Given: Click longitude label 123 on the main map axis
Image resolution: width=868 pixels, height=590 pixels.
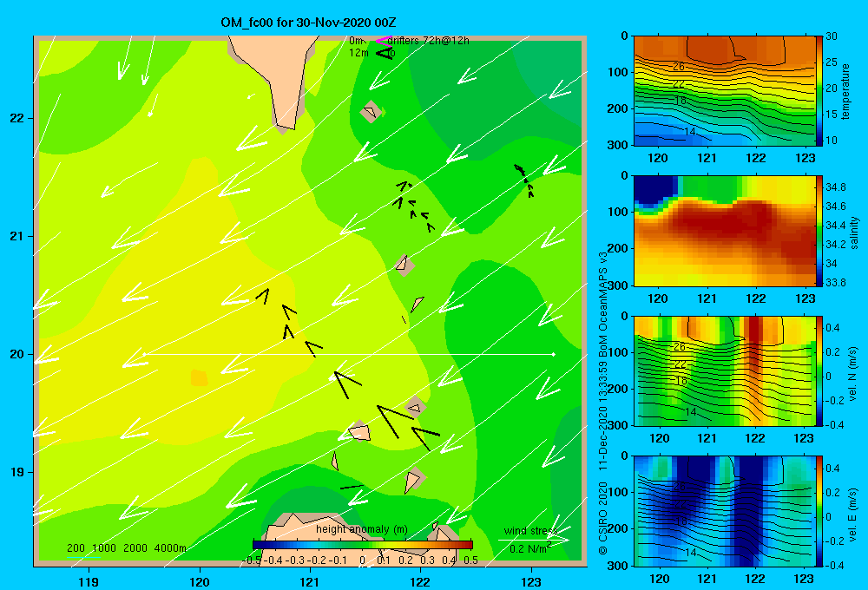Looking at the screenshot, I should pos(531,581).
